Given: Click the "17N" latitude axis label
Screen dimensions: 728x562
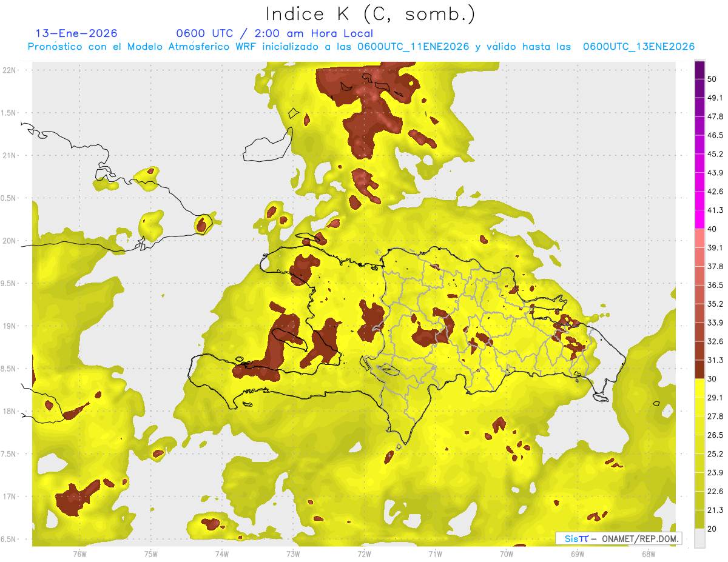Looking at the screenshot, I should (10, 497).
